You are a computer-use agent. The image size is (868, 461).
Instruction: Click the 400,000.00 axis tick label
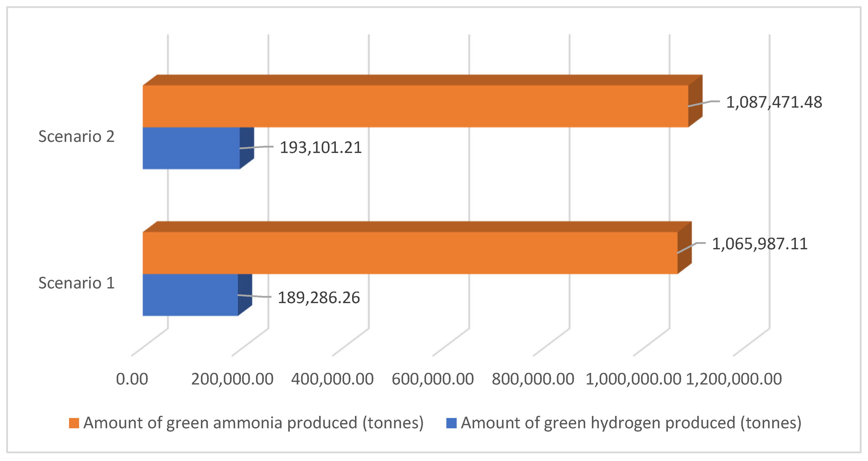[332, 379]
